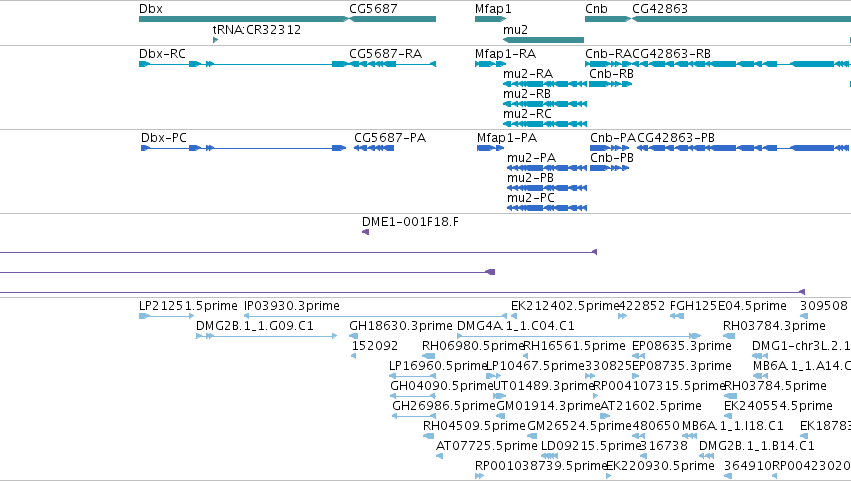Image resolution: width=851 pixels, height=481 pixels.
Task: Click the DMG2B.1_1.G09.C1 label
Action: tap(255, 326)
